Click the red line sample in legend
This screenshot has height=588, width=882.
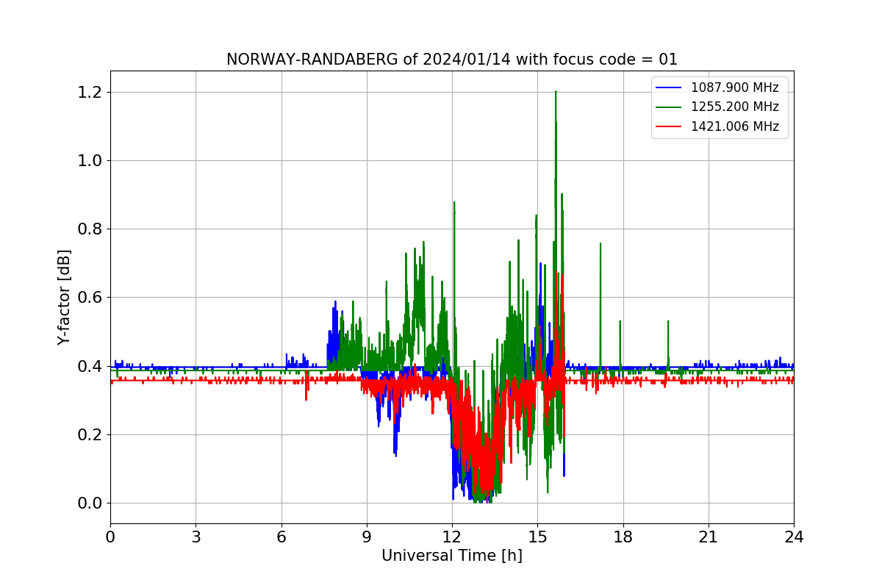[670, 126]
